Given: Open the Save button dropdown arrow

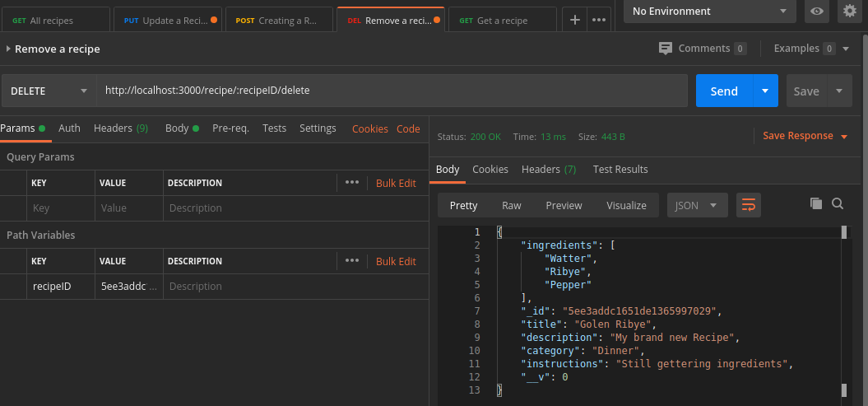Looking at the screenshot, I should (840, 91).
